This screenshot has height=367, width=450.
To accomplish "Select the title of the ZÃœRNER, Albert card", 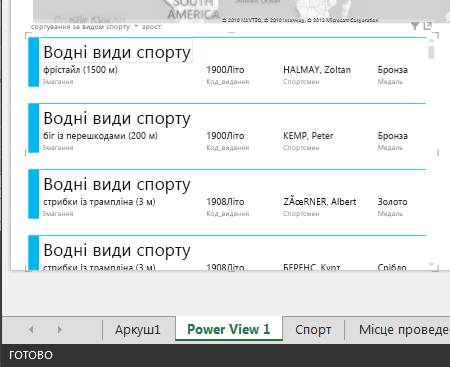I will point(117,184).
